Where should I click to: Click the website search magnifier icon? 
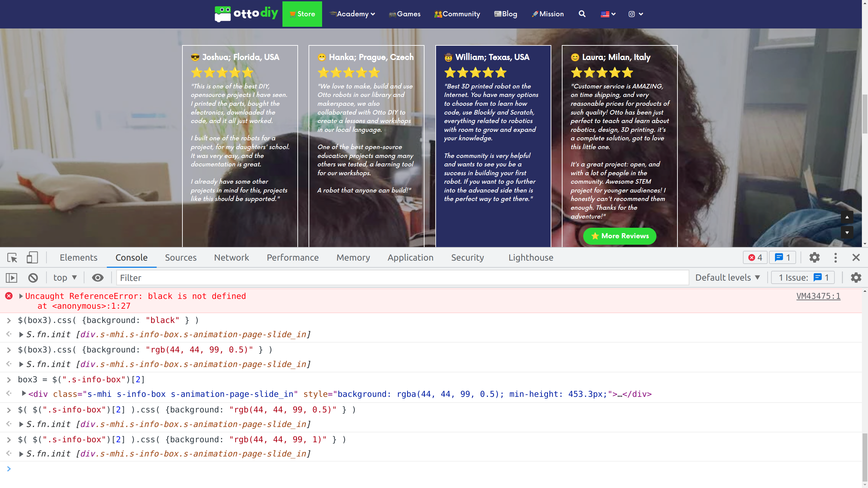(582, 14)
